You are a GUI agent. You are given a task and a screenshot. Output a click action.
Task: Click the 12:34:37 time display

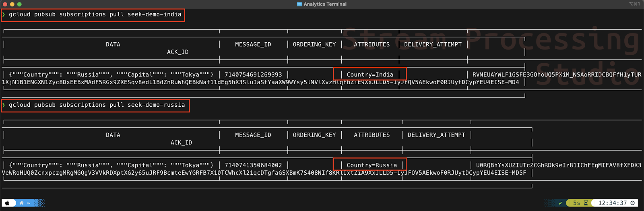pyautogui.click(x=613, y=203)
